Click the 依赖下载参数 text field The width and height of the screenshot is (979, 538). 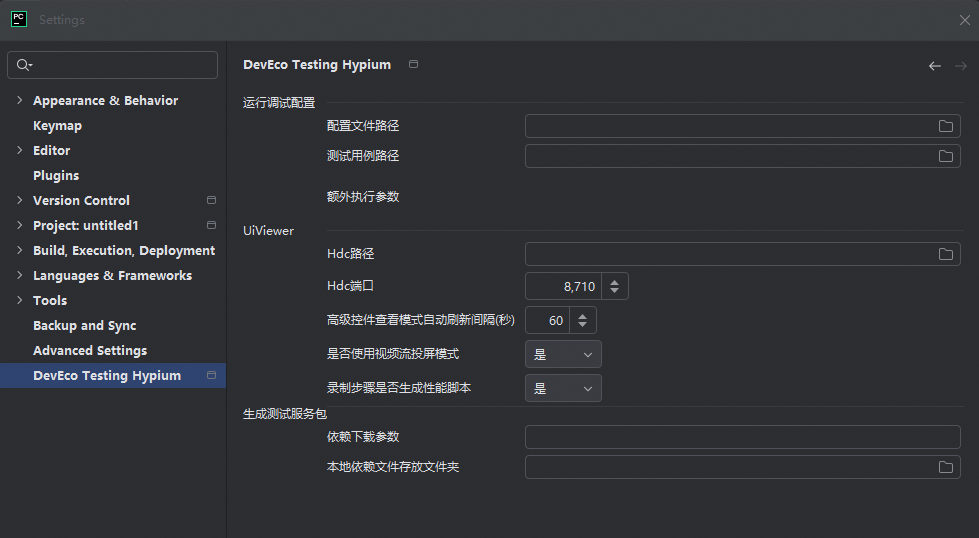pyautogui.click(x=742, y=437)
